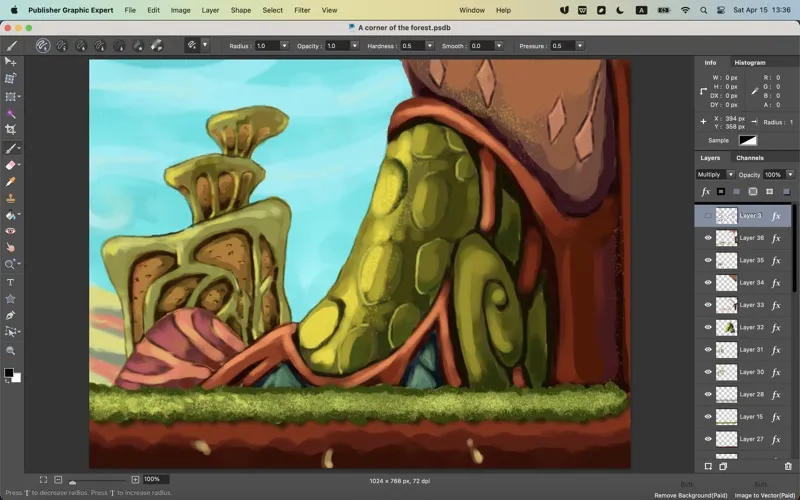Screen dimensions: 800x500
Task: Hide Layer 36 with eye icon
Action: tap(708, 238)
